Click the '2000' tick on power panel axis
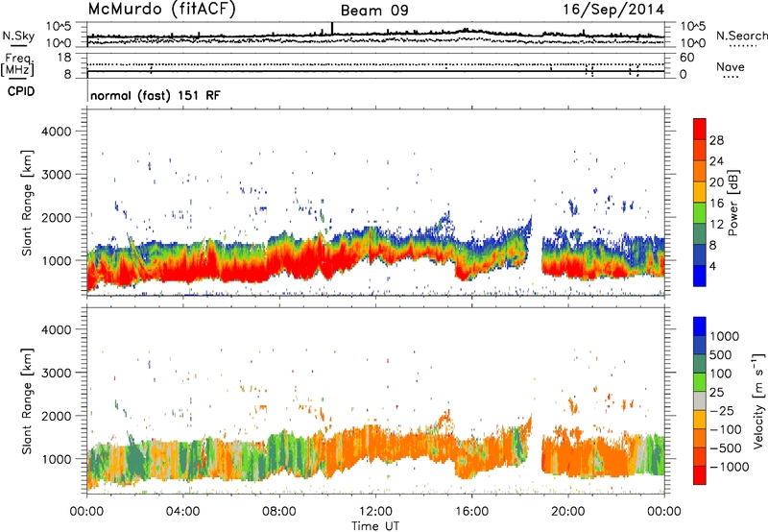 tap(56, 217)
